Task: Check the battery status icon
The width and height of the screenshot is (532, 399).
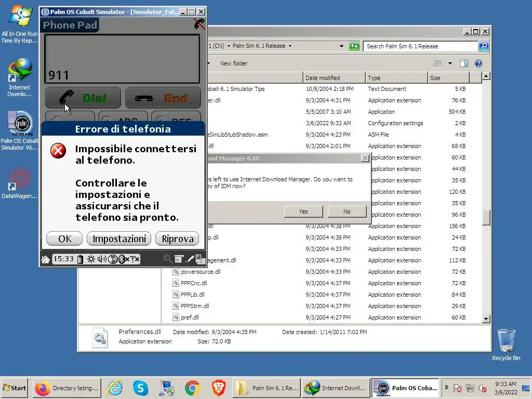Action: point(80,260)
